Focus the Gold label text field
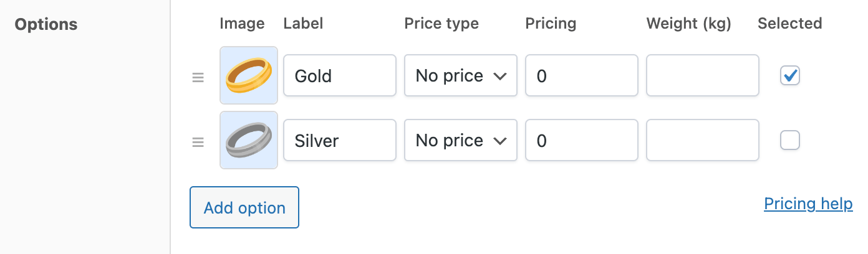 point(339,76)
